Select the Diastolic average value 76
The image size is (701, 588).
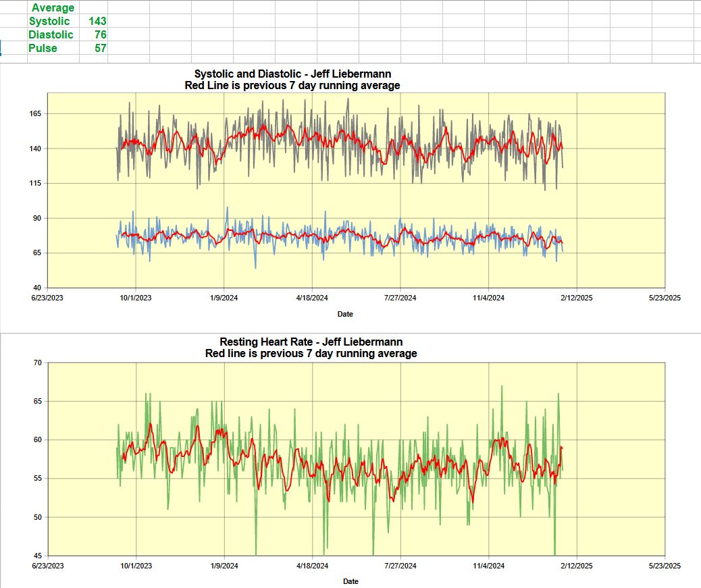[100, 34]
